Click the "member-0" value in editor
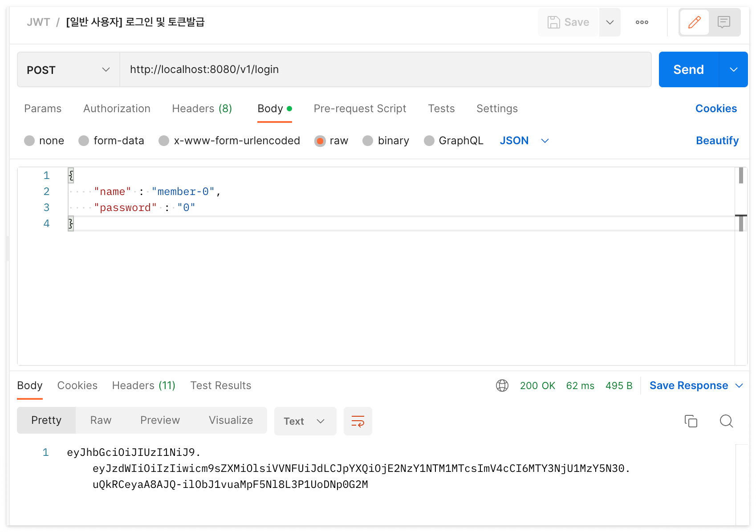 [x=183, y=192]
